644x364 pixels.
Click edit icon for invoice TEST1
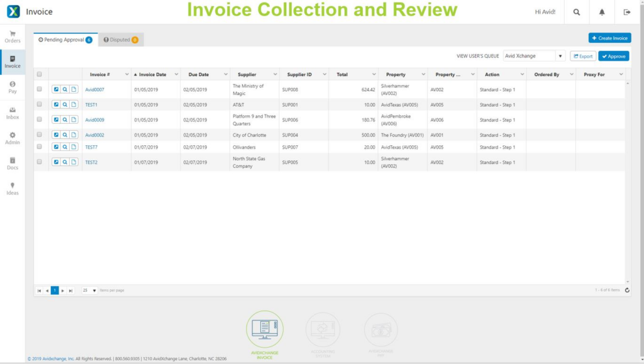[56, 104]
